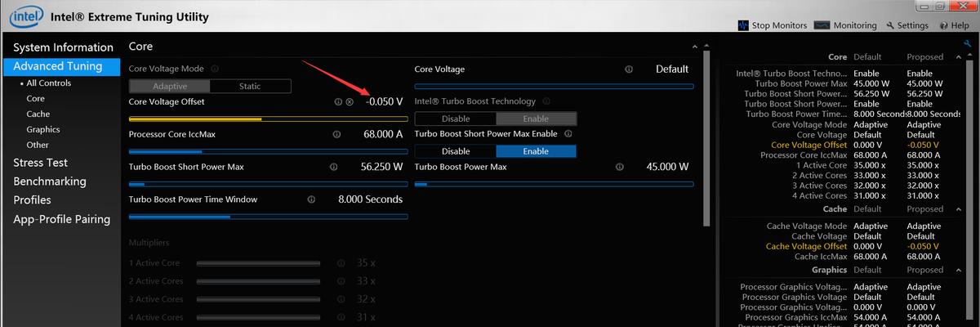Viewport: 980px width, 327px height.
Task: Show info icon for Core Voltage Offset
Action: [338, 102]
